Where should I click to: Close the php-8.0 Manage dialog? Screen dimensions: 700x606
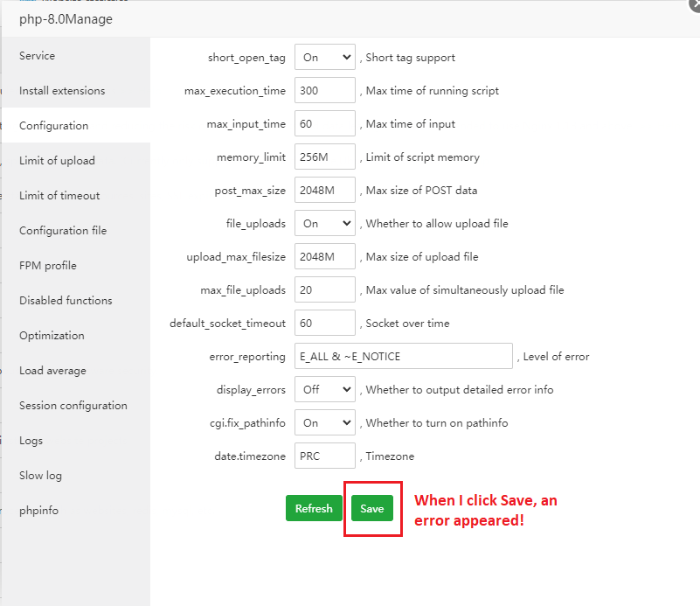[694, 4]
